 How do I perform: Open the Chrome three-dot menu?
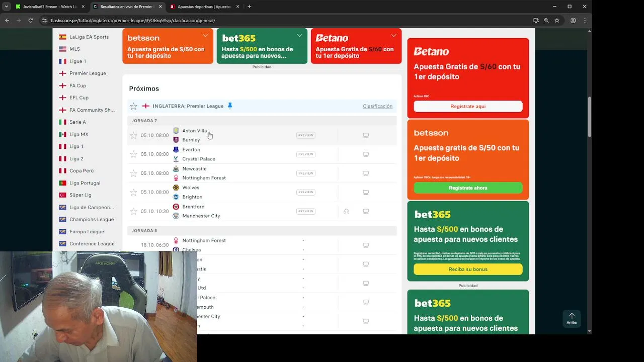click(585, 21)
